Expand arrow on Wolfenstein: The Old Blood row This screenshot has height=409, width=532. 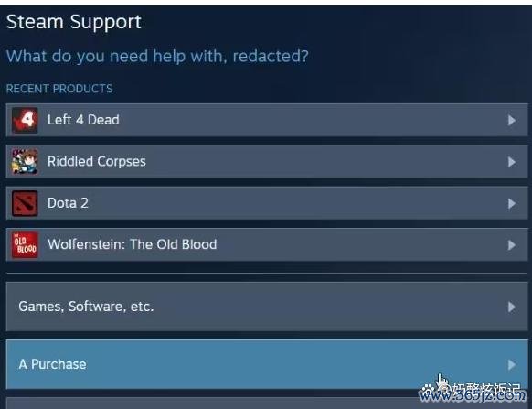pyautogui.click(x=512, y=245)
